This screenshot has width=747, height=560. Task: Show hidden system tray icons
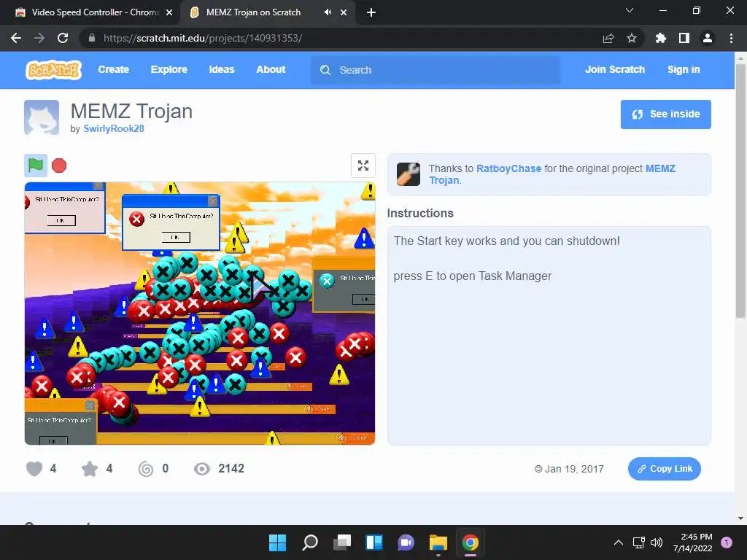click(x=619, y=542)
